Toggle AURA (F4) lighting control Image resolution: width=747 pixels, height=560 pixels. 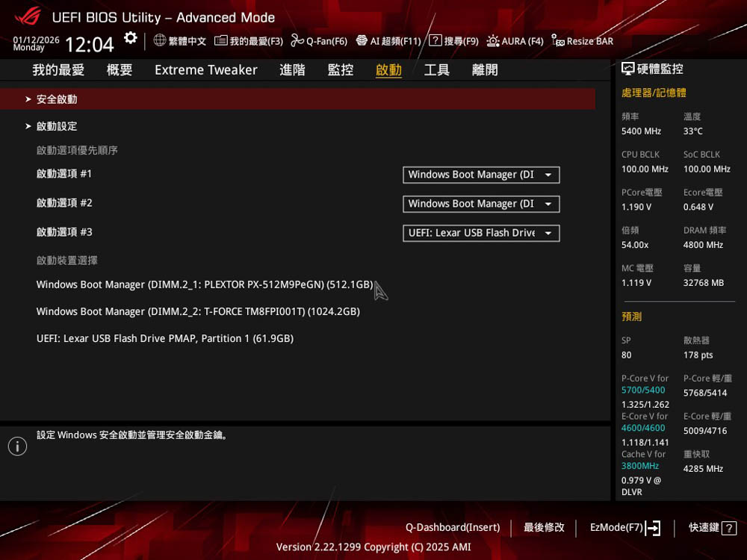click(x=493, y=40)
